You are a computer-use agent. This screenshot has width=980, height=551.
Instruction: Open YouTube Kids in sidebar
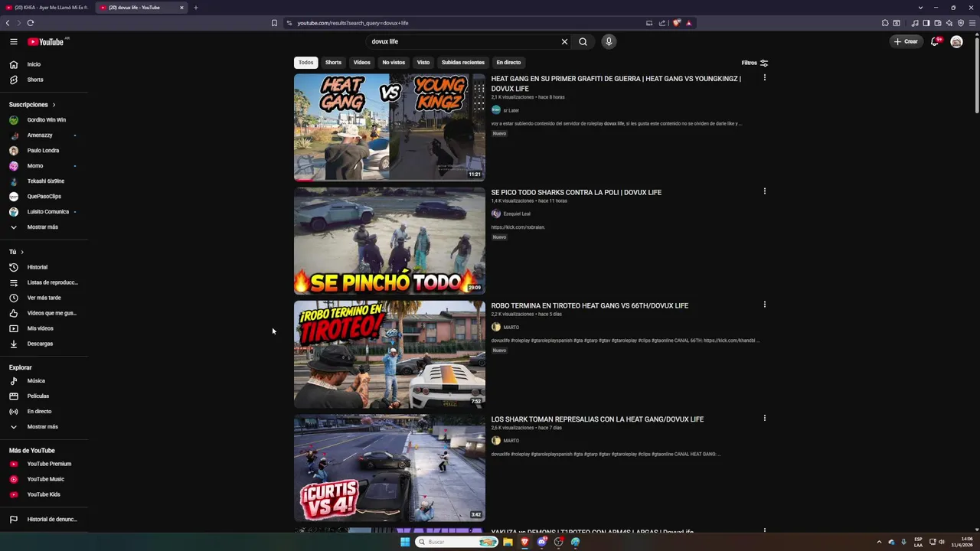(44, 494)
